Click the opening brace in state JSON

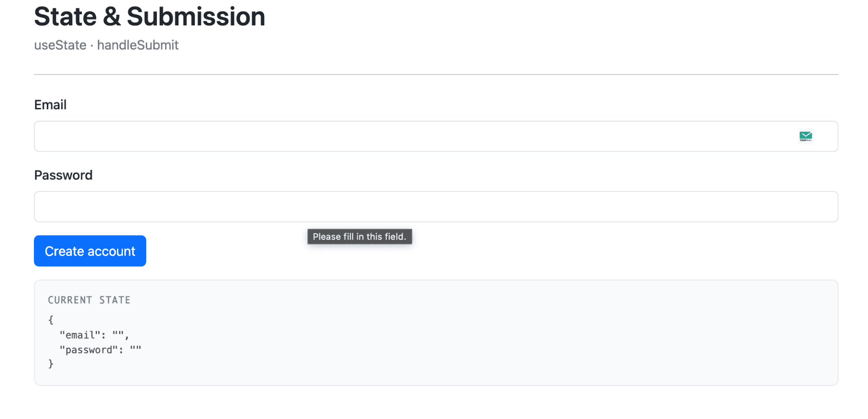coord(51,320)
